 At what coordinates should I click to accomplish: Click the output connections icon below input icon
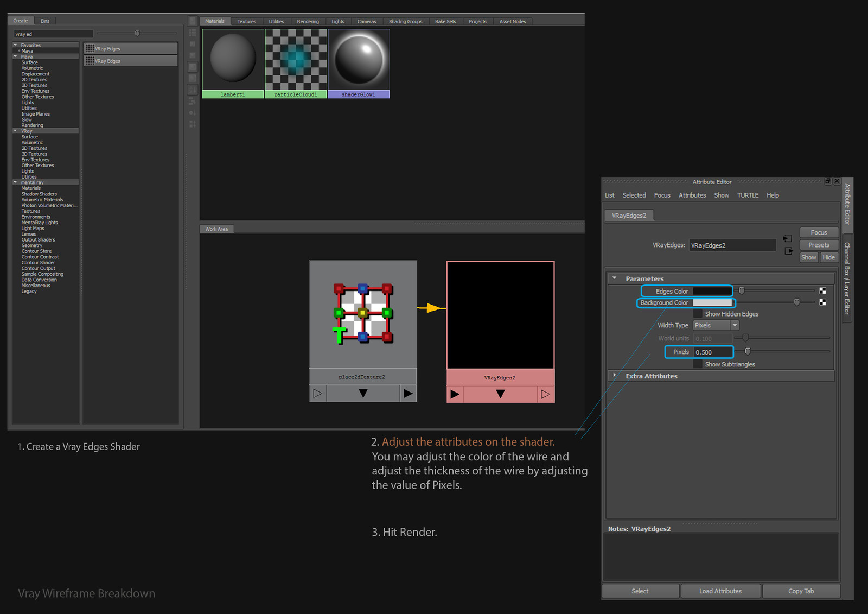coord(788,251)
